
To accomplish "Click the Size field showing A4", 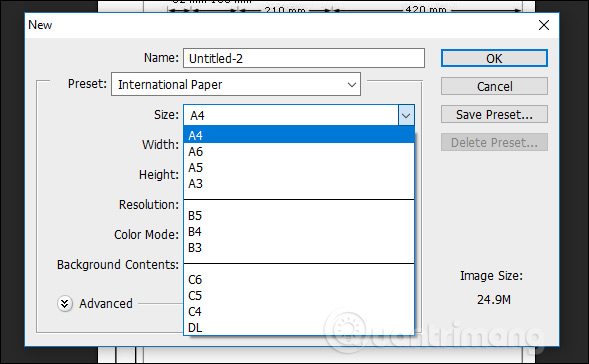I will coord(291,115).
